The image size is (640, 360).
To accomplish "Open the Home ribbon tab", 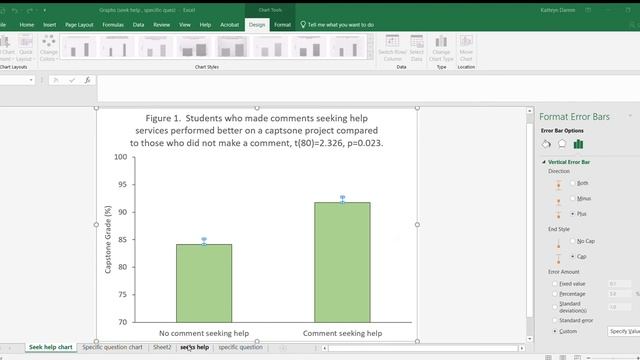I will 27,25.
